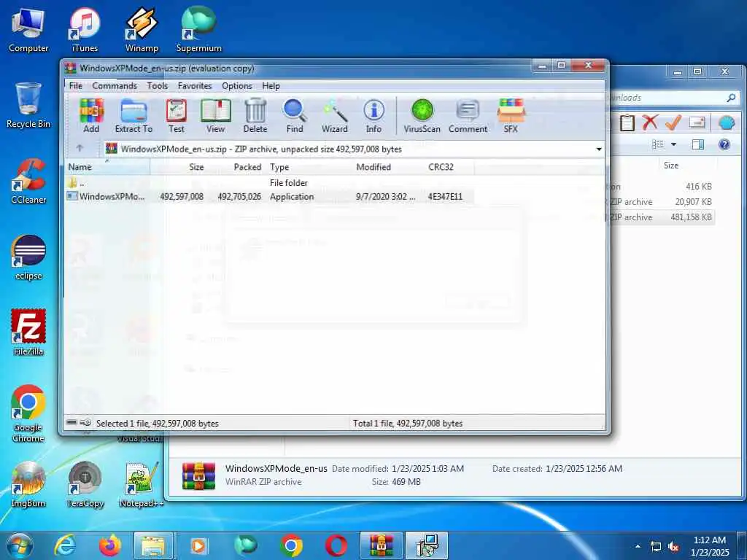Click the key icon in WinRAR status bar

coord(86,422)
